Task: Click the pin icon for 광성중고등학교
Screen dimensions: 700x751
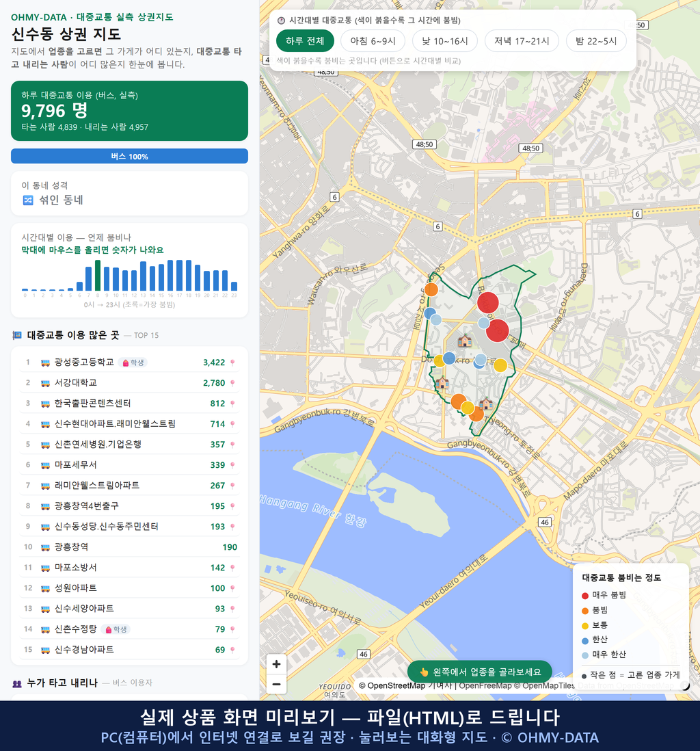Action: coord(232,363)
